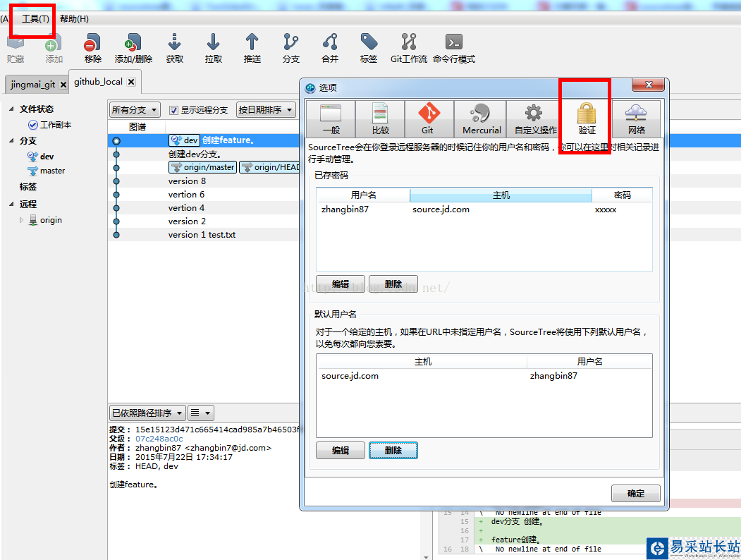Edit (编辑) the saved password entry

341,284
